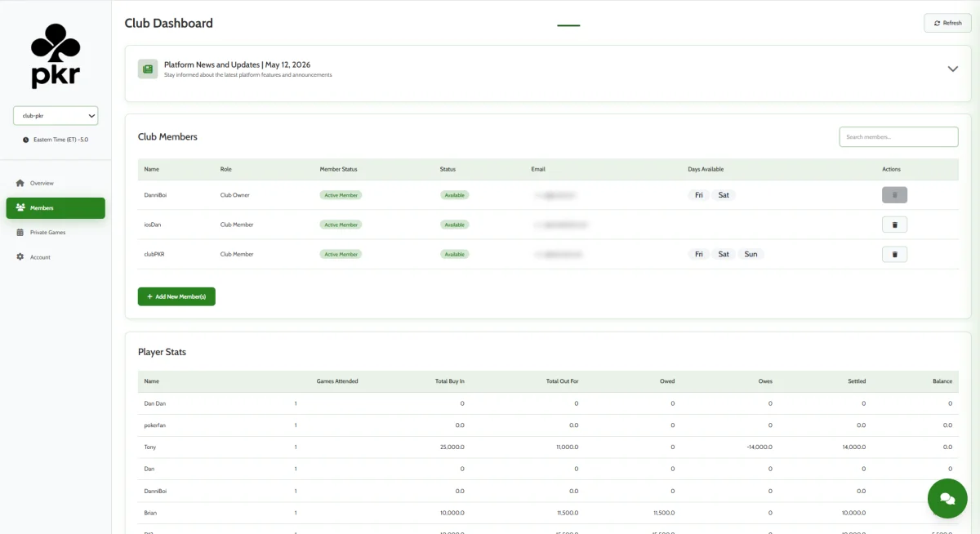The image size is (980, 534).
Task: Delete member clubPKR with trash icon
Action: click(894, 254)
